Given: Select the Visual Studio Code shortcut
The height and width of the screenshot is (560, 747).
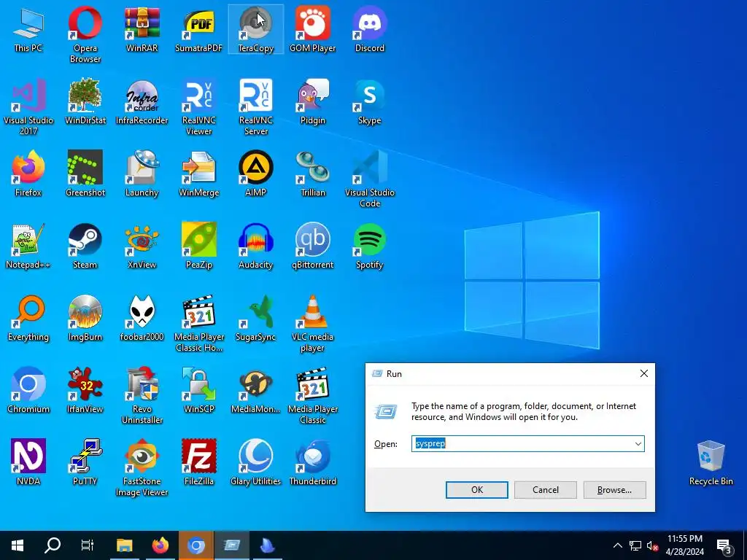Looking at the screenshot, I should (370, 179).
